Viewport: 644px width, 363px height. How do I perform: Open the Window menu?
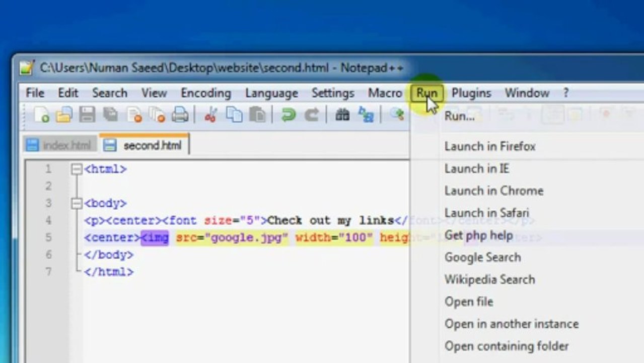pyautogui.click(x=527, y=93)
